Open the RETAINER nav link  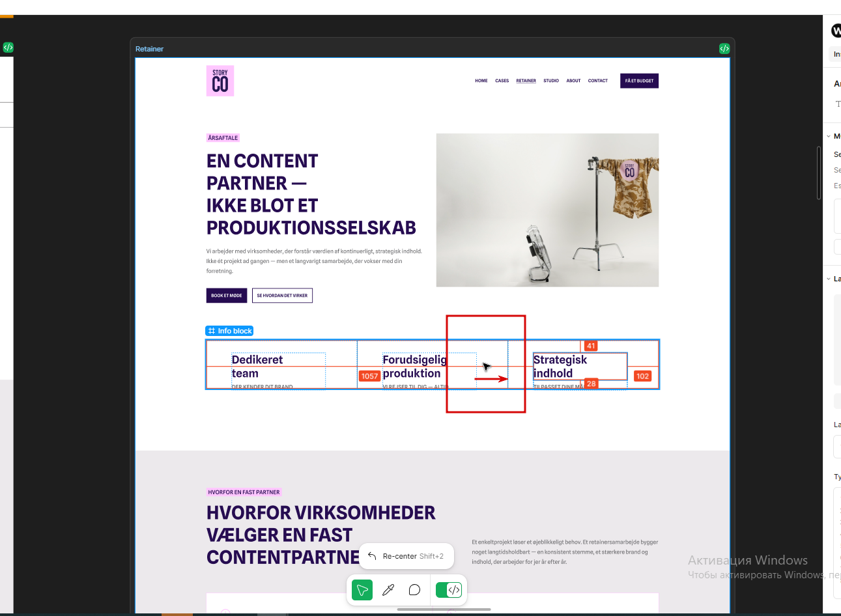[x=526, y=81]
